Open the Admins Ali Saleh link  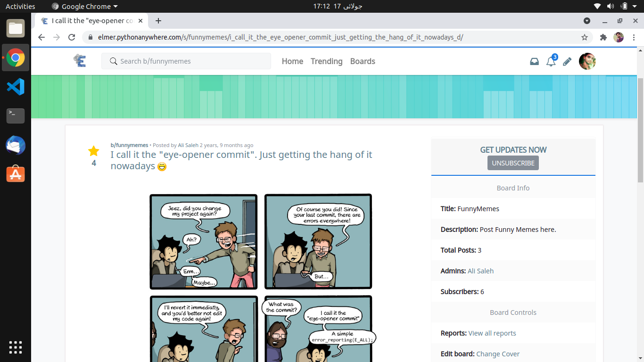(x=480, y=271)
